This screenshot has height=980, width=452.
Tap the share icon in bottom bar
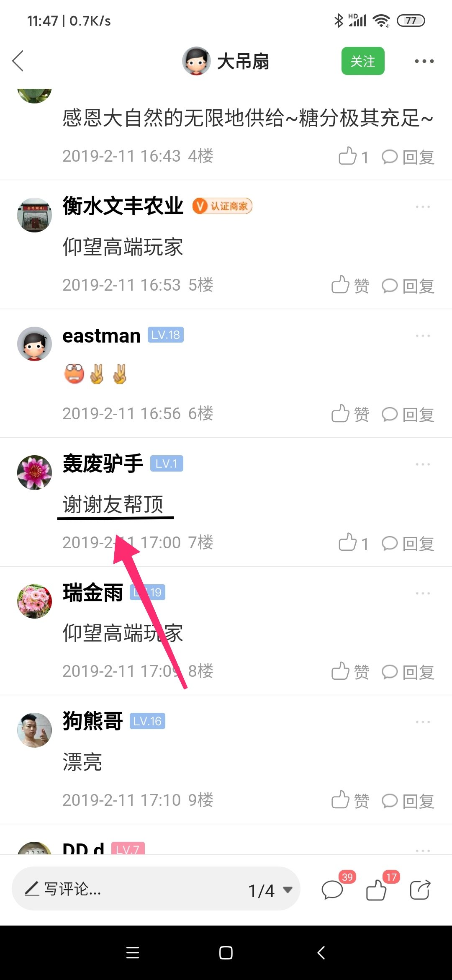click(x=420, y=889)
